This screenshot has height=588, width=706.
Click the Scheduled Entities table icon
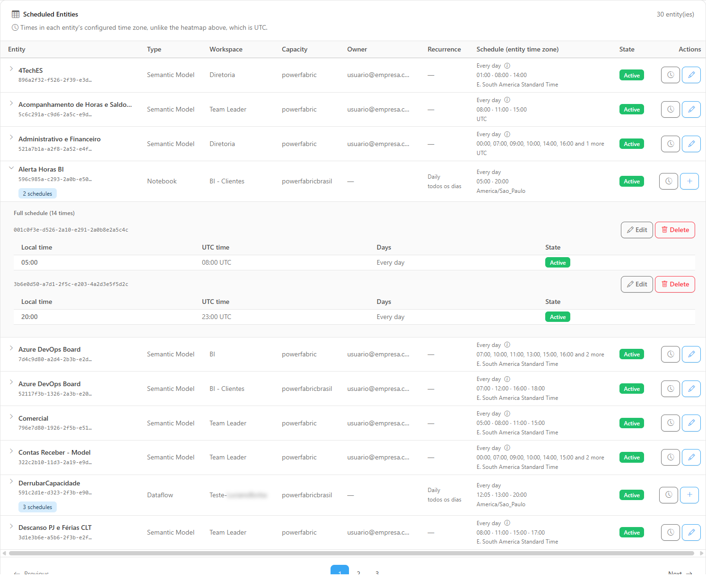16,14
